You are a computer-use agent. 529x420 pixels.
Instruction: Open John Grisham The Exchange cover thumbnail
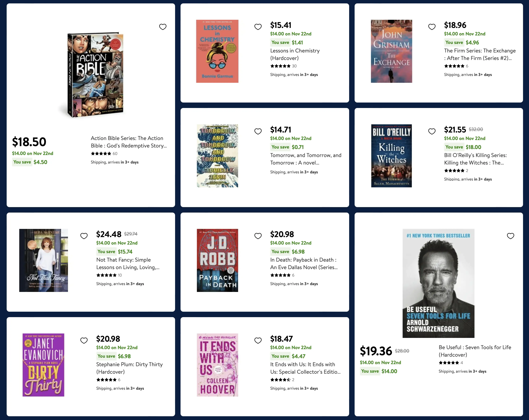point(391,51)
